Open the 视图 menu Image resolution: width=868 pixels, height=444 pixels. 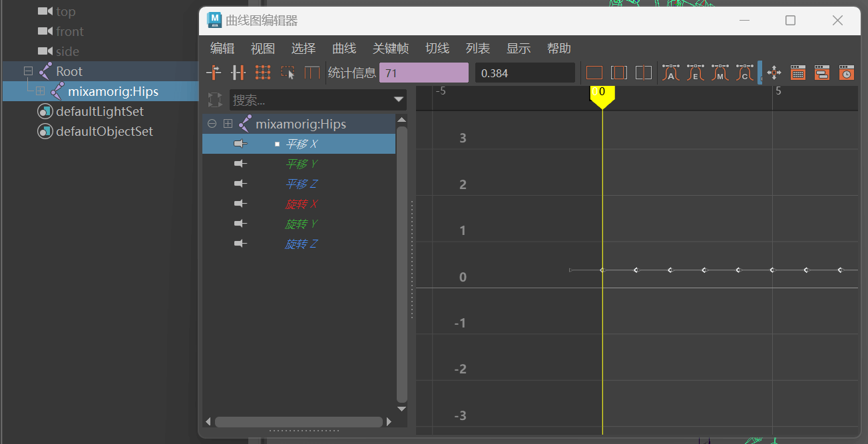pyautogui.click(x=263, y=49)
